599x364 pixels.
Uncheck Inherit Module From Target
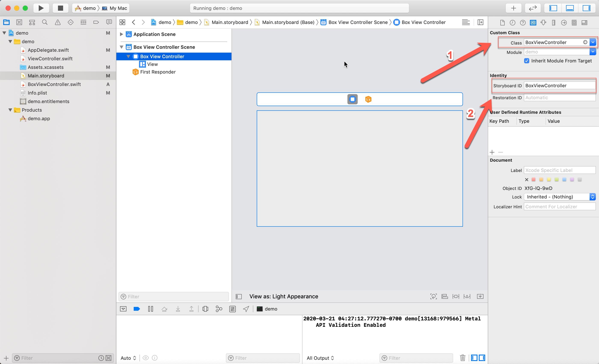point(526,61)
